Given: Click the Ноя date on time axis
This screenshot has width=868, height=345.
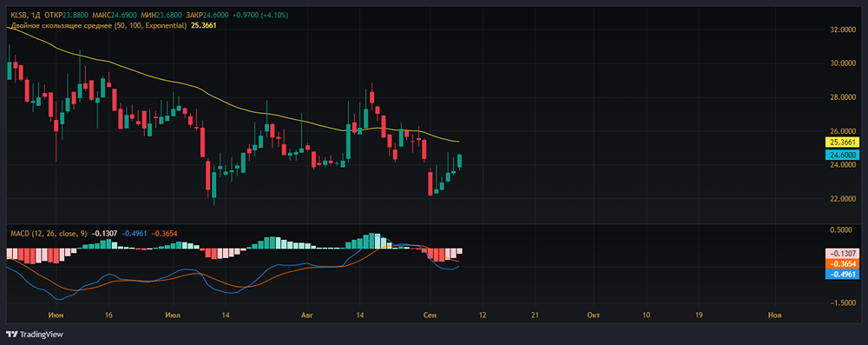Looking at the screenshot, I should point(775,315).
